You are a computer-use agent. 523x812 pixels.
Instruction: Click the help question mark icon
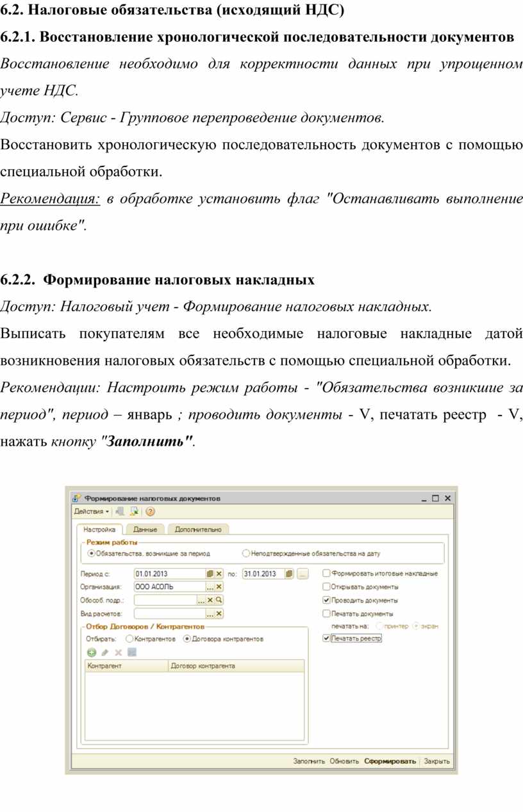click(x=151, y=512)
